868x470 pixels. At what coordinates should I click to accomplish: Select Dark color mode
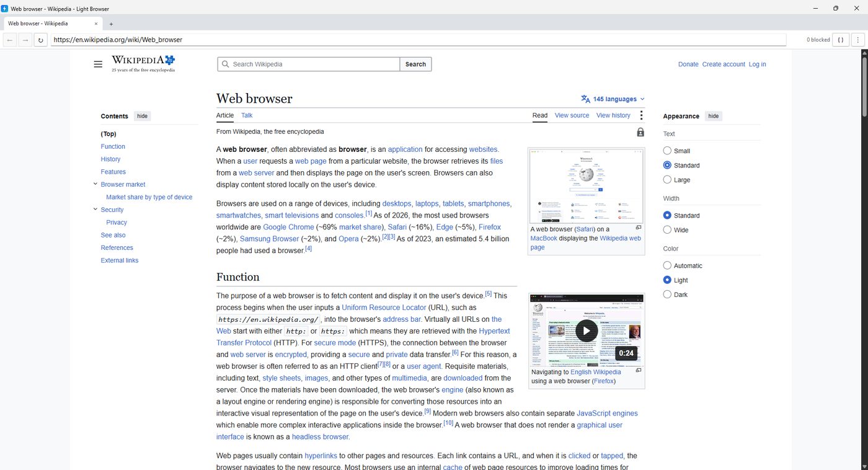[667, 295]
